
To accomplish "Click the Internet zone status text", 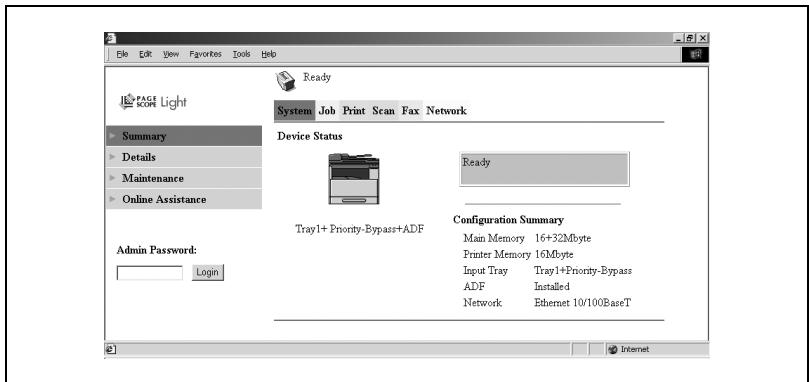I will (635, 349).
